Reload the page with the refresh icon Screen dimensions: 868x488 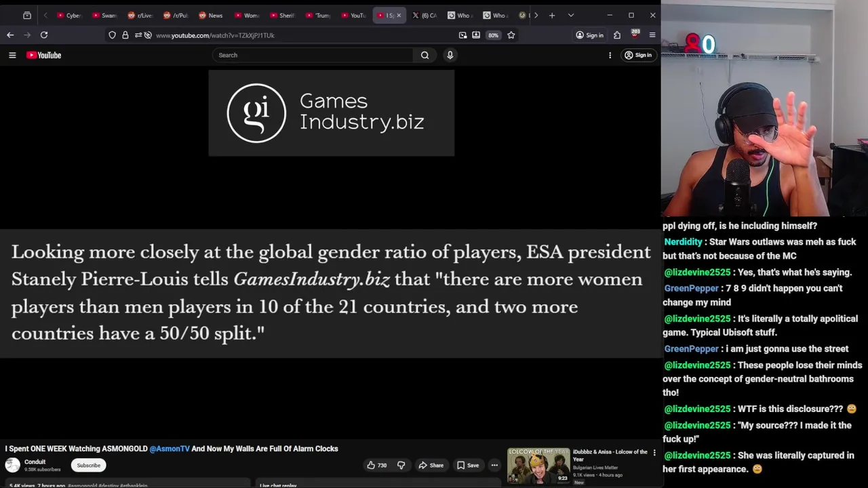[44, 35]
